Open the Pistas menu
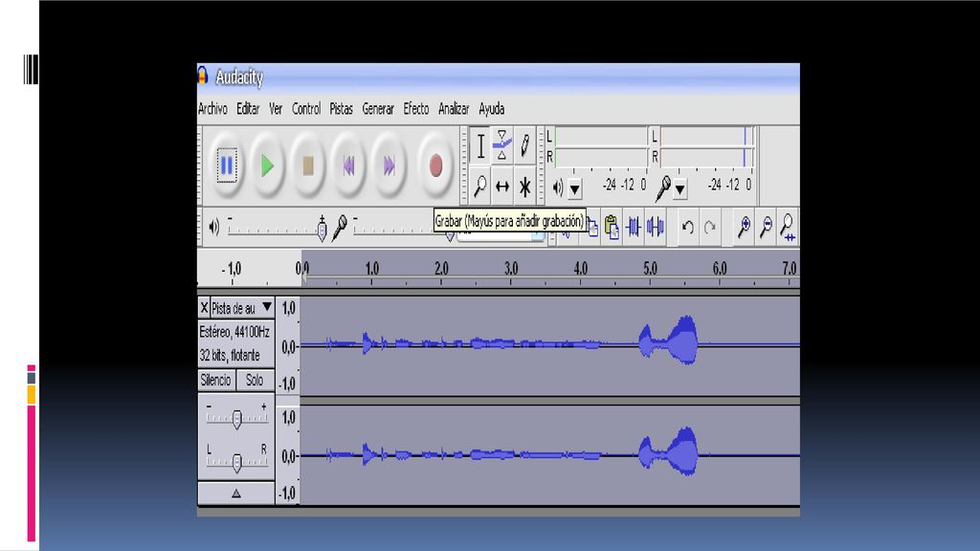 click(x=342, y=109)
